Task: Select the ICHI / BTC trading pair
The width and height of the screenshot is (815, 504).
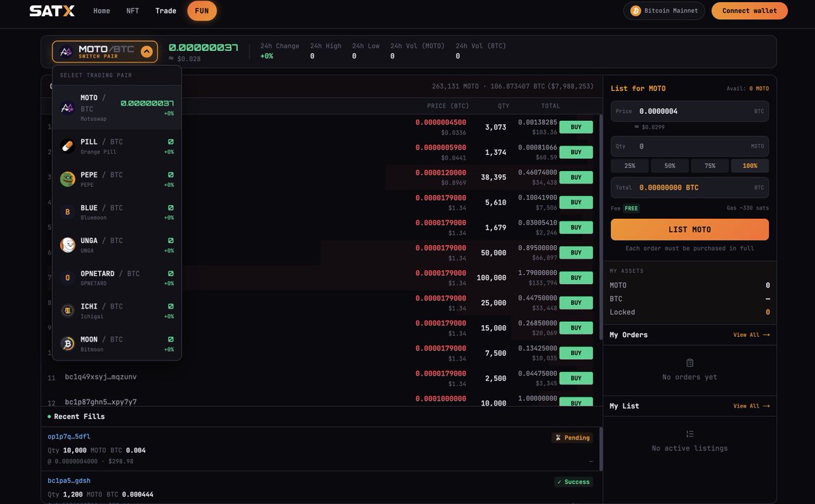Action: coord(117,310)
